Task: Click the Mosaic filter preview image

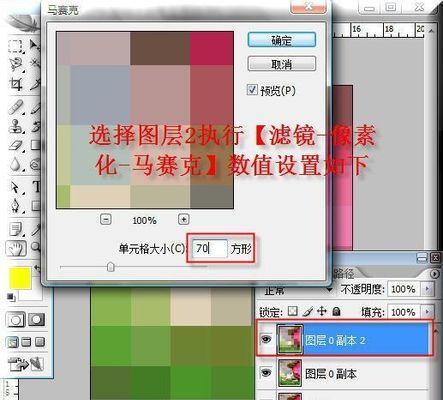Action: [145, 120]
